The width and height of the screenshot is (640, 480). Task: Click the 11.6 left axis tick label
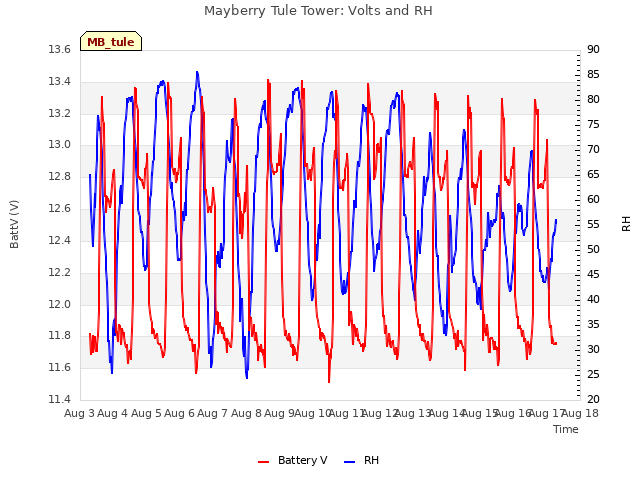click(60, 367)
